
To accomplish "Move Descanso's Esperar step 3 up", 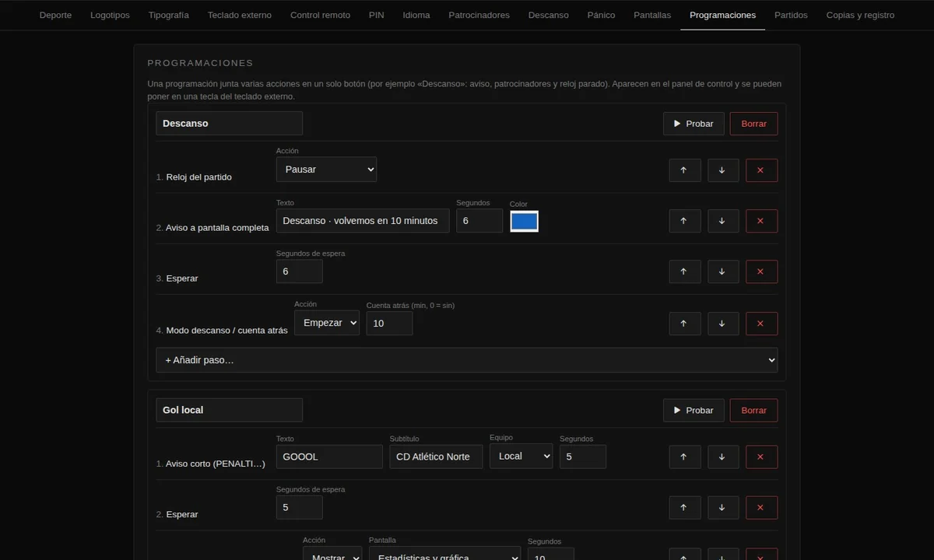I will [685, 271].
